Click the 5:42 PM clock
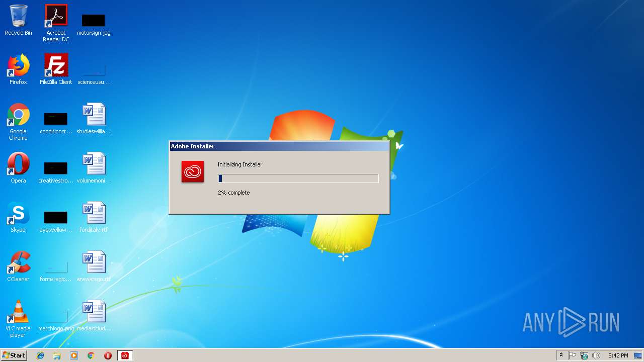The image size is (644, 362). tap(618, 355)
